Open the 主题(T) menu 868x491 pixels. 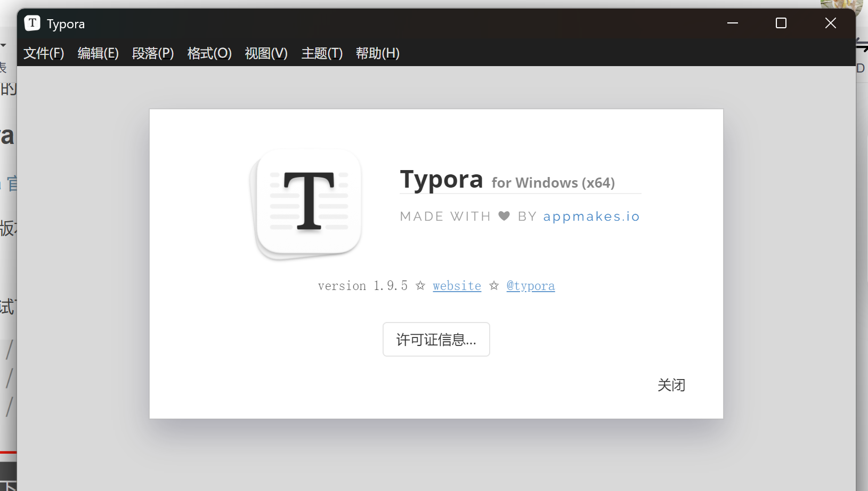click(x=322, y=53)
